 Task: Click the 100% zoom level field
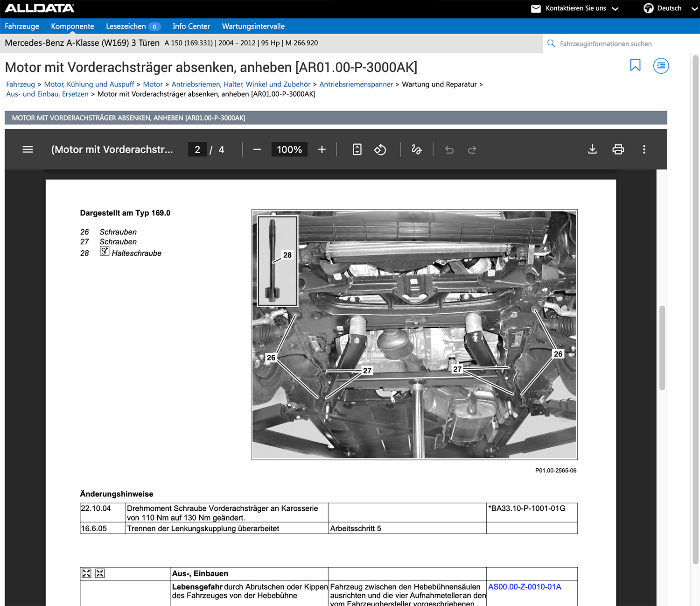coord(289,149)
